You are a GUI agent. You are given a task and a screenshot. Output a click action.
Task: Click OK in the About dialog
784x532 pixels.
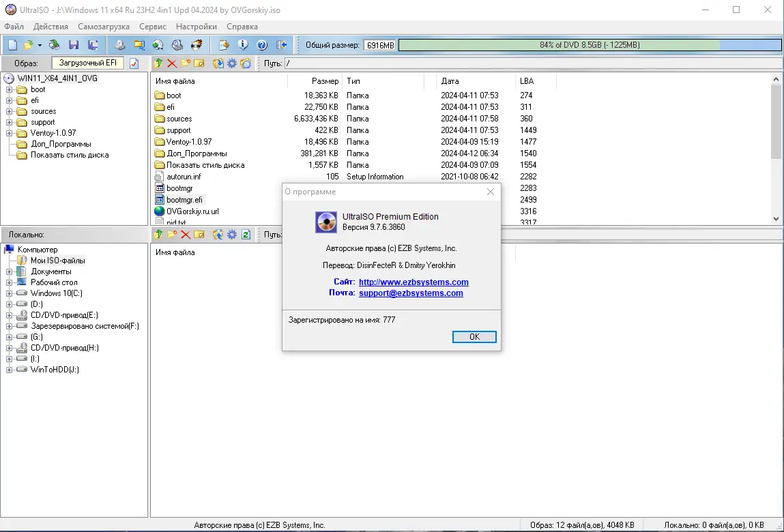[x=474, y=337]
